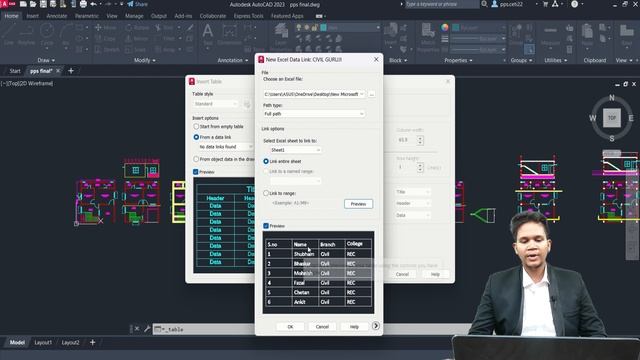640x360 pixels.
Task: Select Start from empty table radio button
Action: tap(196, 127)
